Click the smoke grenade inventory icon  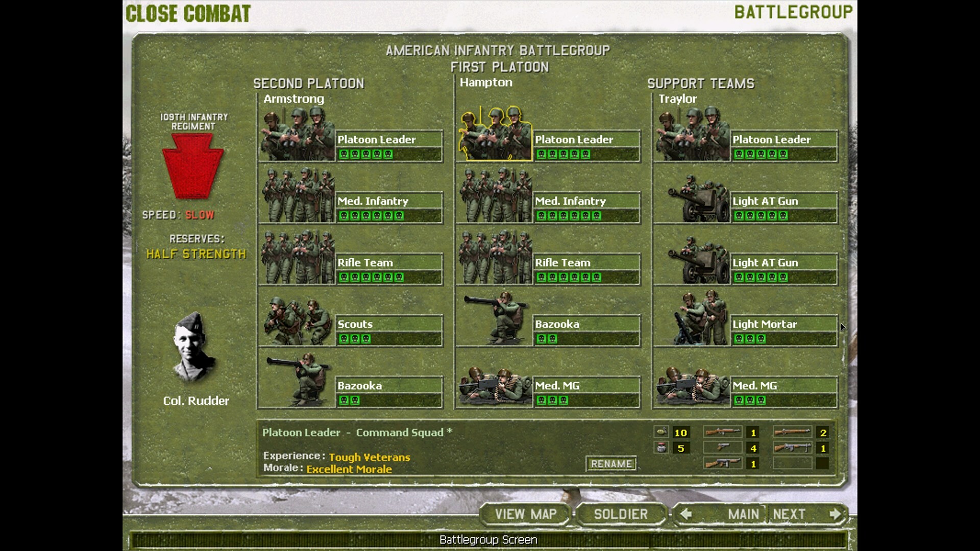(x=661, y=448)
